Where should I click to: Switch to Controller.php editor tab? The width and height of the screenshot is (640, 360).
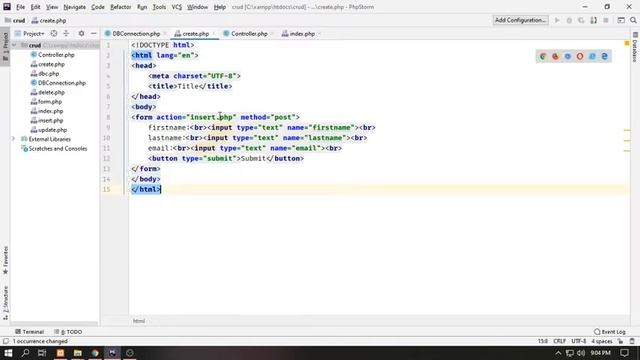click(x=249, y=34)
